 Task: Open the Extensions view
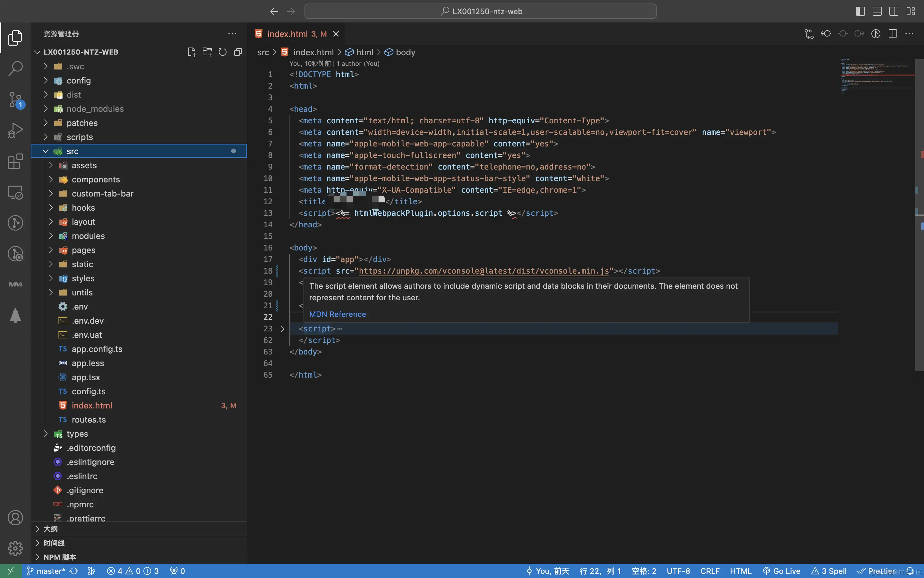tap(15, 161)
